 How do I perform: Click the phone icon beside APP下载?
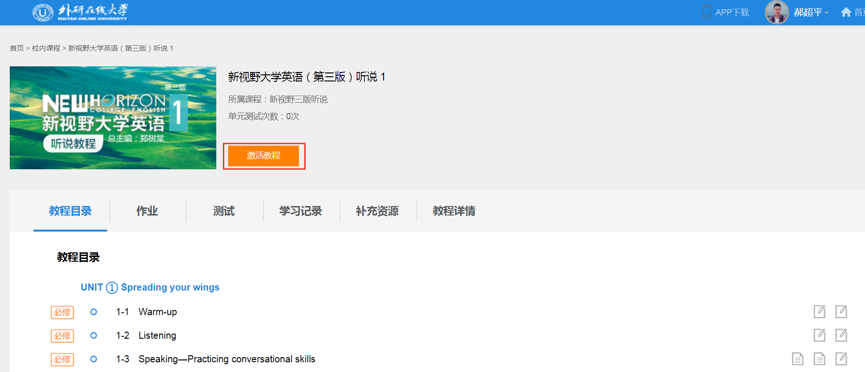707,12
